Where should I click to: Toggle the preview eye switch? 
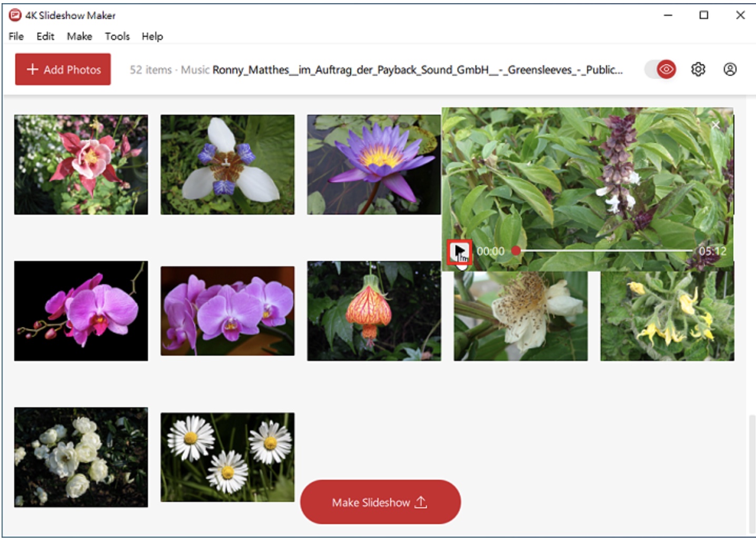(660, 69)
